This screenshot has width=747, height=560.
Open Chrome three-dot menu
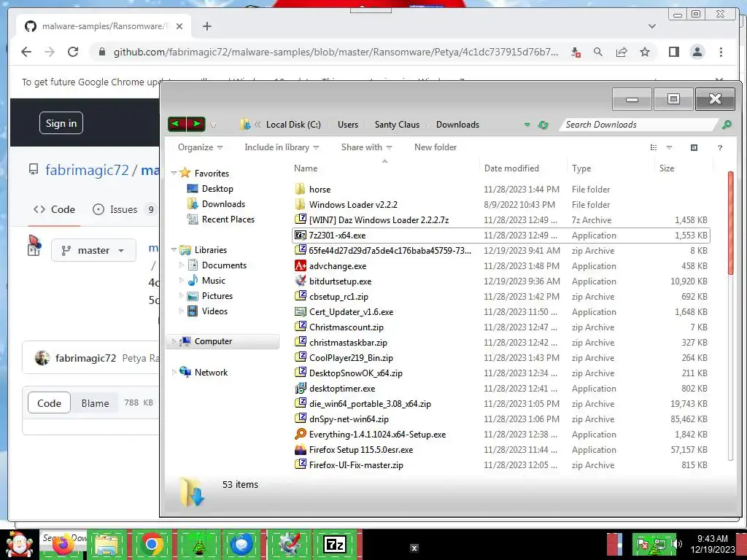coord(721,52)
